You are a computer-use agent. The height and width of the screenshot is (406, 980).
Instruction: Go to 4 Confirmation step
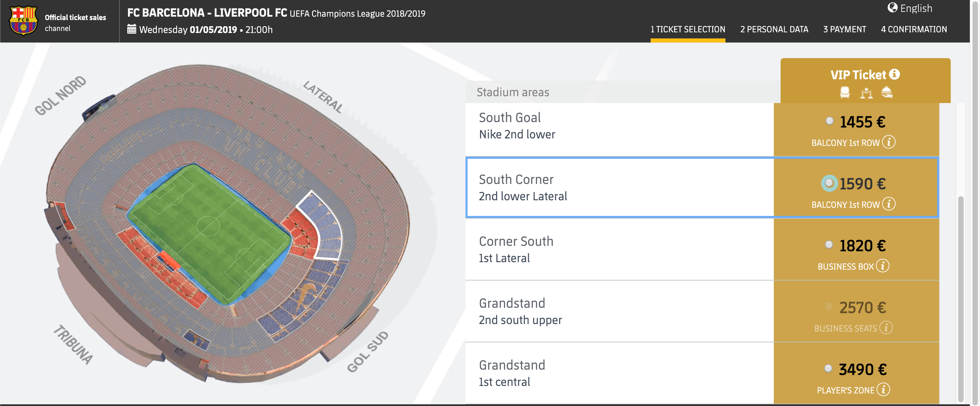[914, 29]
